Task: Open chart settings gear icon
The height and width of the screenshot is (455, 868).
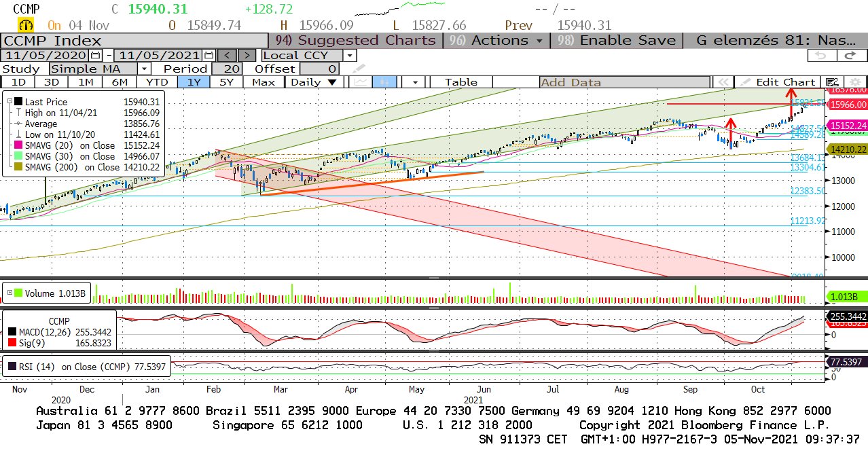Action: 854,82
